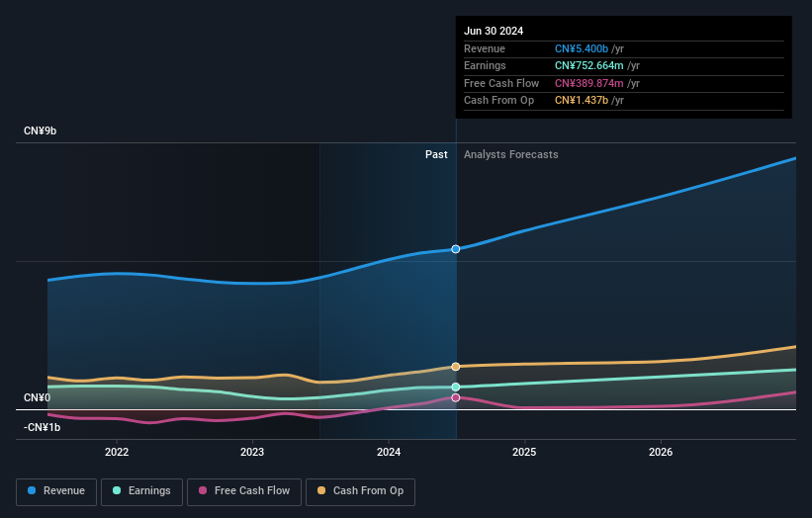Click the Past section label

coord(436,155)
